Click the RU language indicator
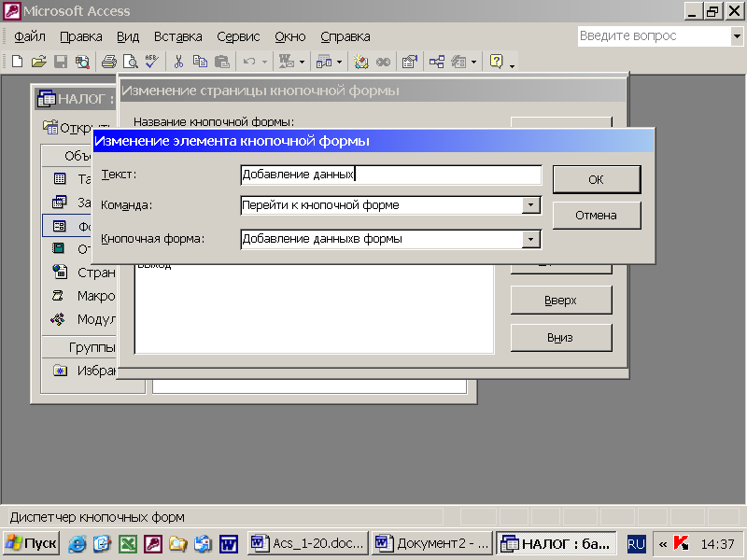The height and width of the screenshot is (560, 747). pos(636,544)
